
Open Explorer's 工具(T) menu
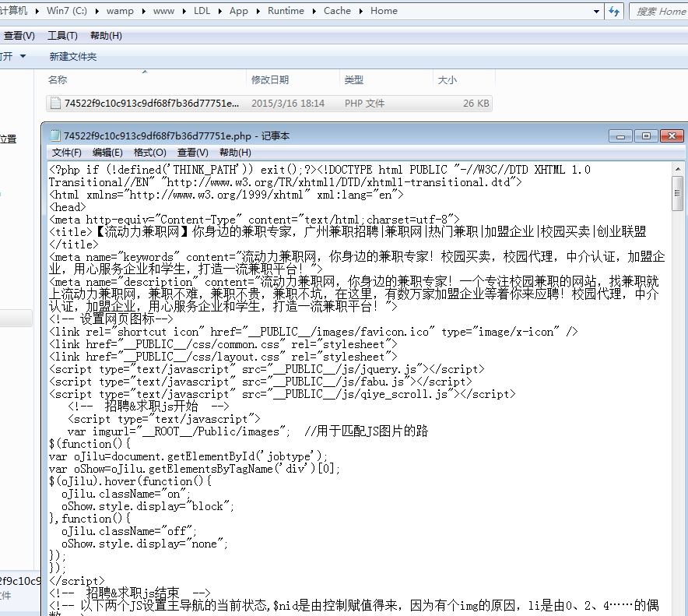pos(62,36)
